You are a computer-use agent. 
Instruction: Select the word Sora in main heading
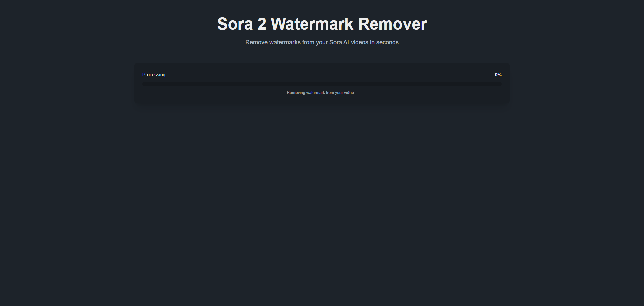coord(235,24)
